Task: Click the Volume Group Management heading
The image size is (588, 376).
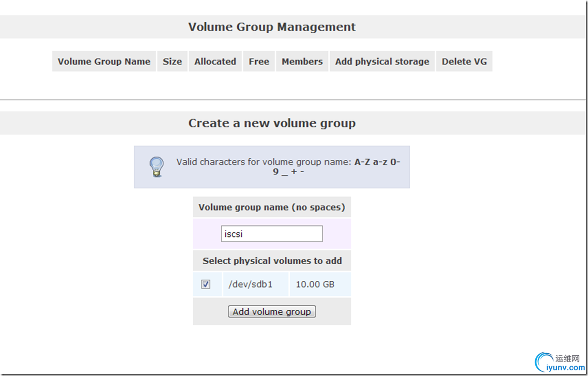Action: click(272, 27)
